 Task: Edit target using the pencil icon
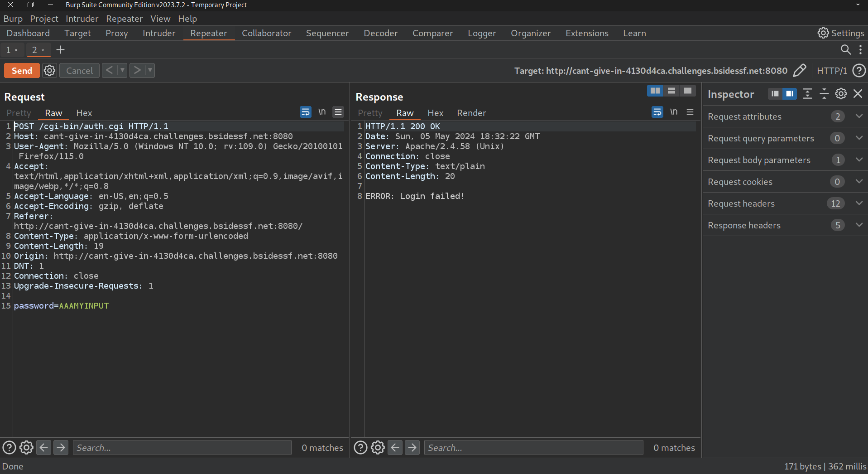tap(800, 71)
